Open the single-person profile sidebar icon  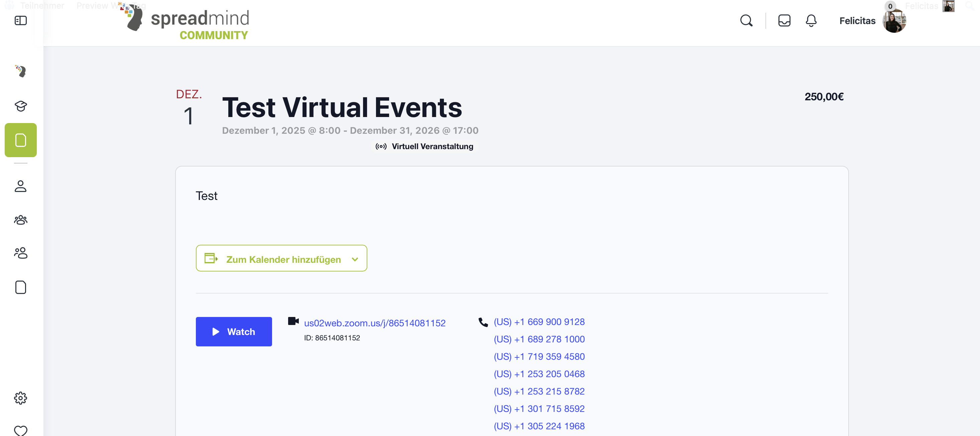click(x=20, y=186)
